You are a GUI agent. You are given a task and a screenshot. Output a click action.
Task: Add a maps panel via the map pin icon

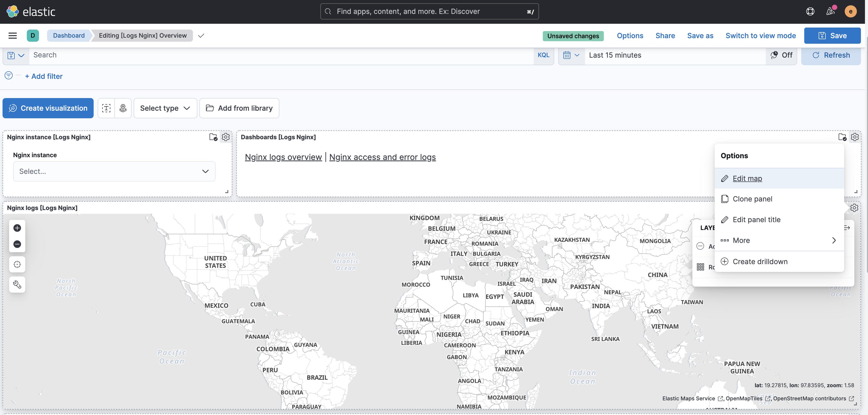pyautogui.click(x=123, y=108)
